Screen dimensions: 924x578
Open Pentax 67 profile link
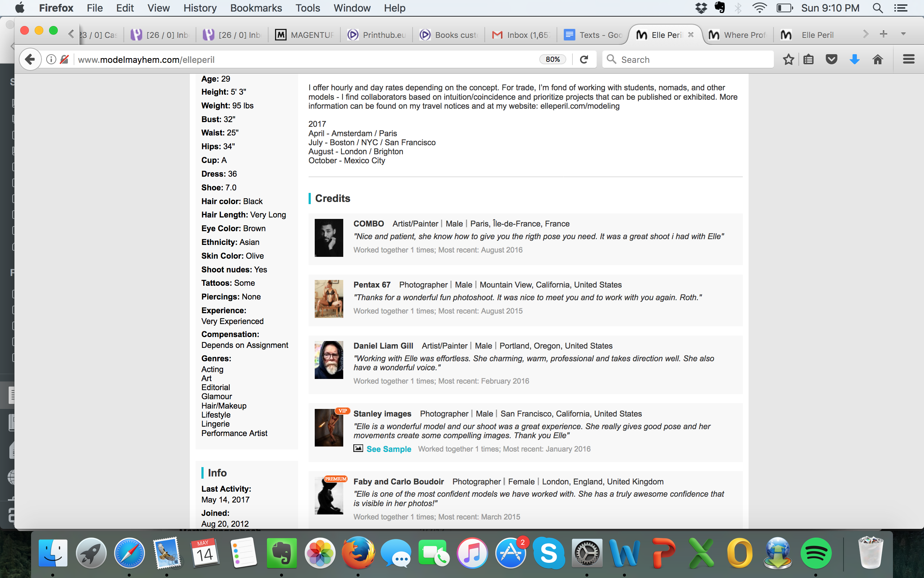tap(372, 285)
